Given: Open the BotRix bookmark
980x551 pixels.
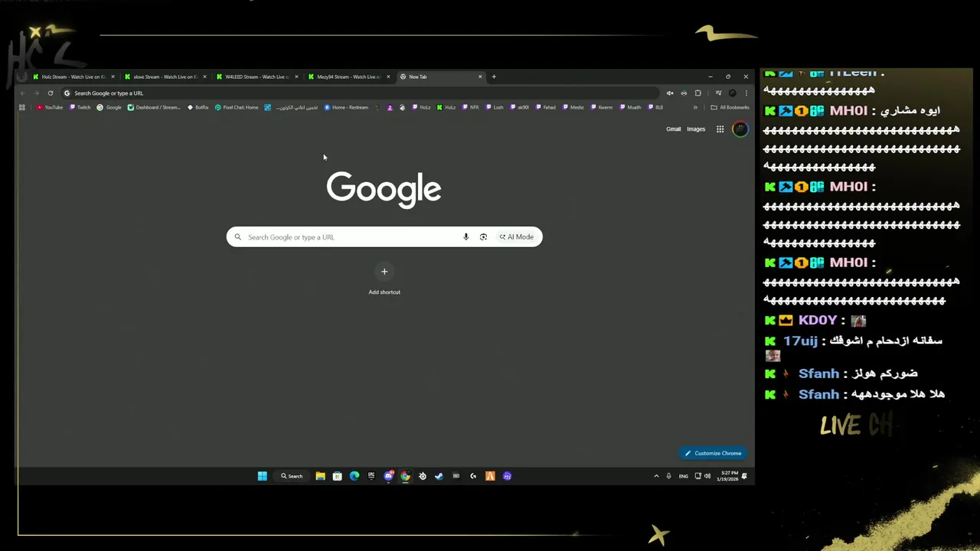Looking at the screenshot, I should [x=198, y=107].
